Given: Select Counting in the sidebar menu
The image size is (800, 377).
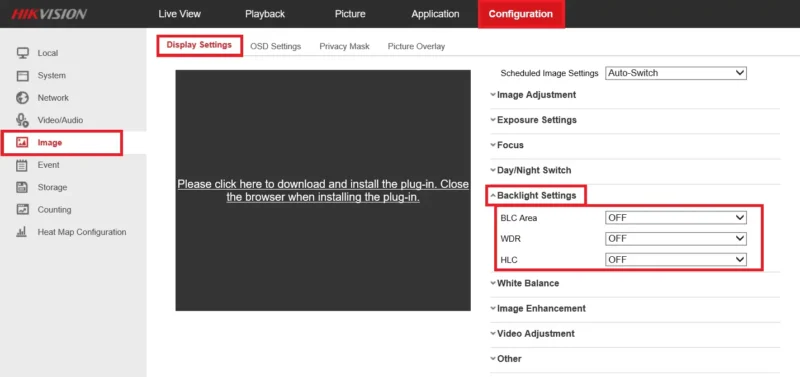Looking at the screenshot, I should pyautogui.click(x=54, y=210).
